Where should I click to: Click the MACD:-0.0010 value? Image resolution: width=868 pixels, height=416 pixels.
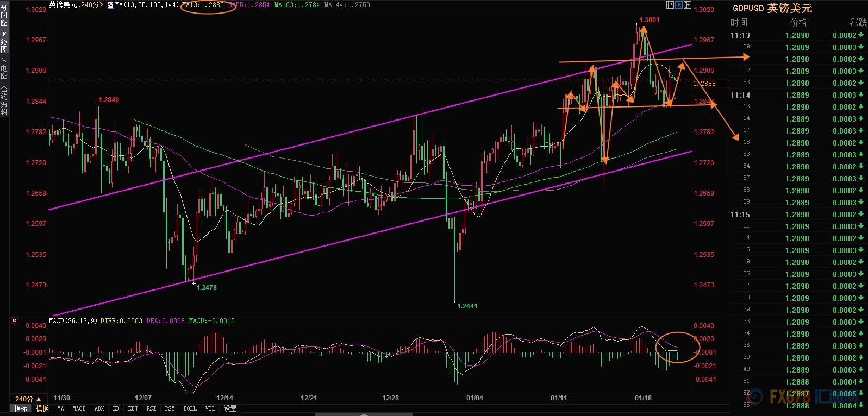click(211, 321)
